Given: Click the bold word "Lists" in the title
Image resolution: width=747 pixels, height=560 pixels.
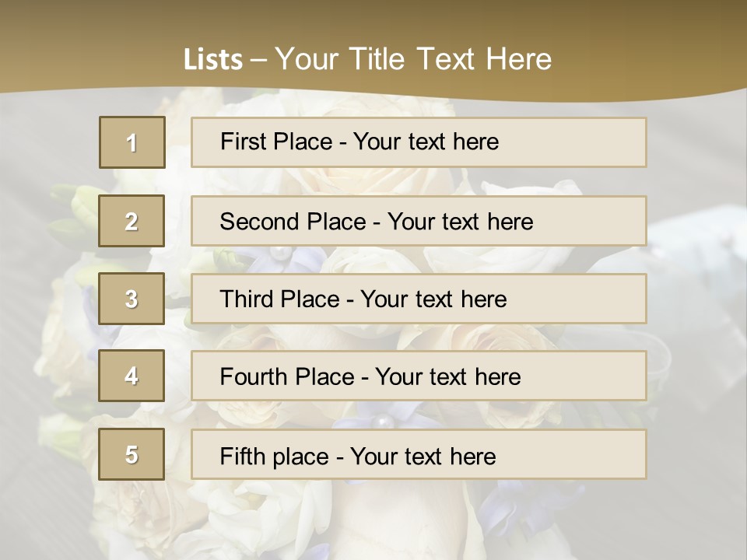Looking at the screenshot, I should pyautogui.click(x=212, y=60).
